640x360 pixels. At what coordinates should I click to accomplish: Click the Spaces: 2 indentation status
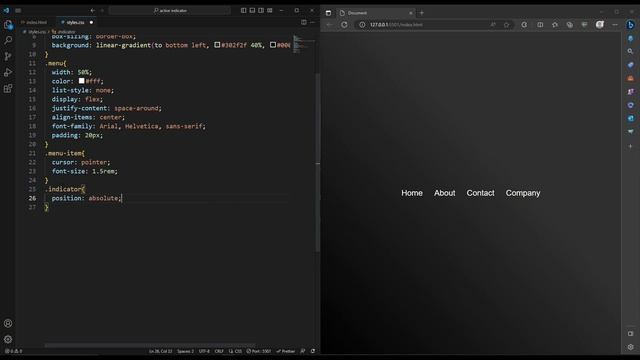(x=185, y=351)
